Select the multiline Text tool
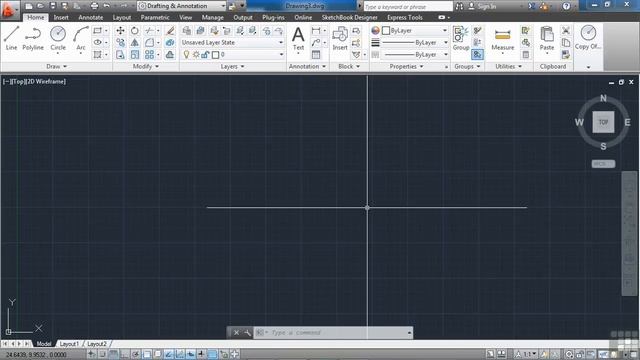This screenshot has width=640, height=360. pyautogui.click(x=298, y=38)
